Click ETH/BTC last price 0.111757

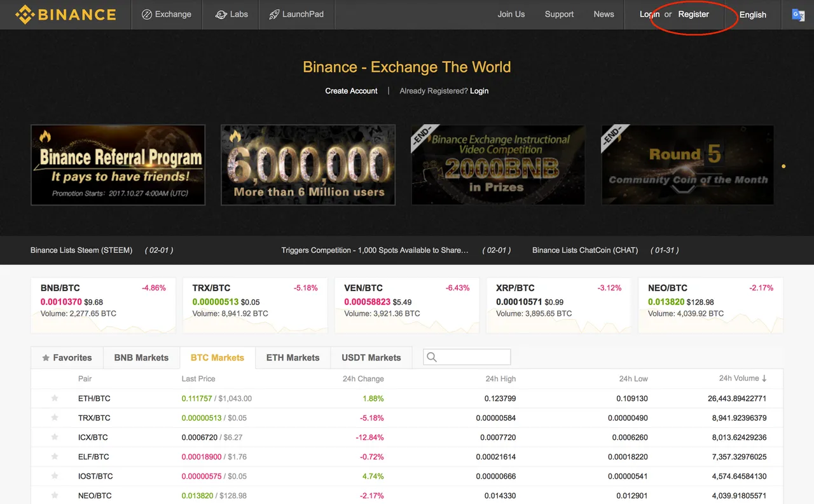(x=197, y=398)
